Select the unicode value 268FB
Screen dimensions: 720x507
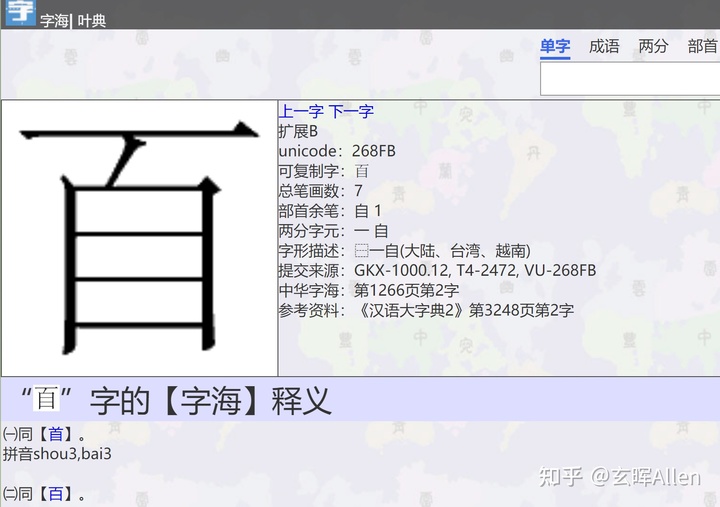click(x=374, y=151)
